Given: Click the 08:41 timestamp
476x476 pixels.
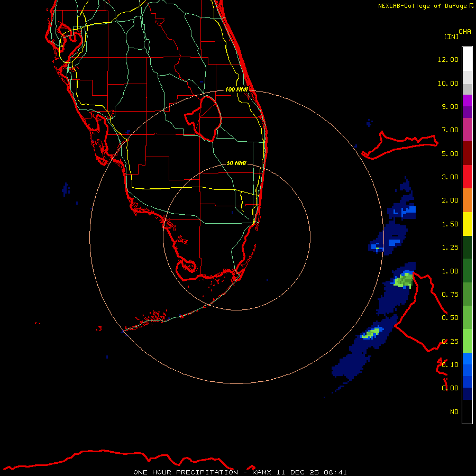Looking at the screenshot, I should coord(335,472).
